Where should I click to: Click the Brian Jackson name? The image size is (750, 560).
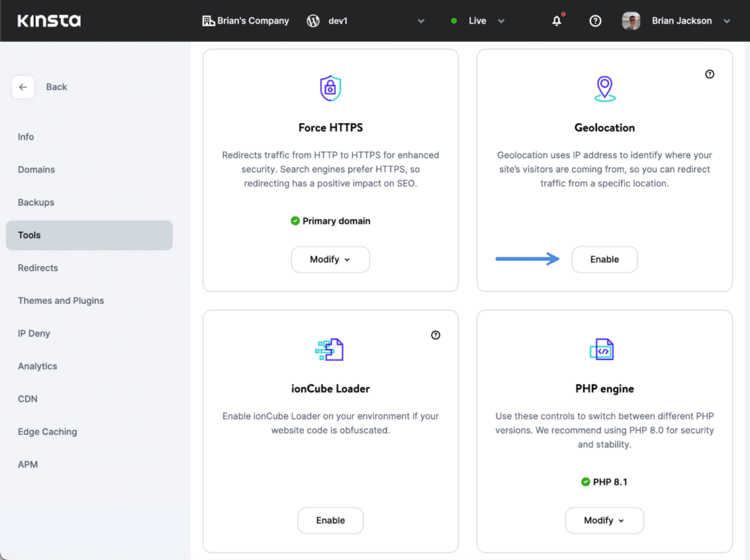[682, 20]
